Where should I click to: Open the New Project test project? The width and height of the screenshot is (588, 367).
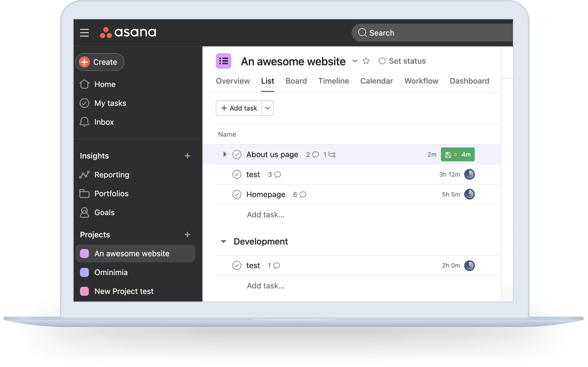tap(124, 291)
